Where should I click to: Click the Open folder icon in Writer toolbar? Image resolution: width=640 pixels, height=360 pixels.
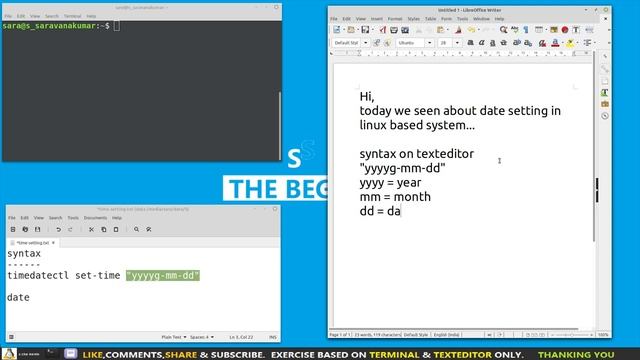click(351, 30)
